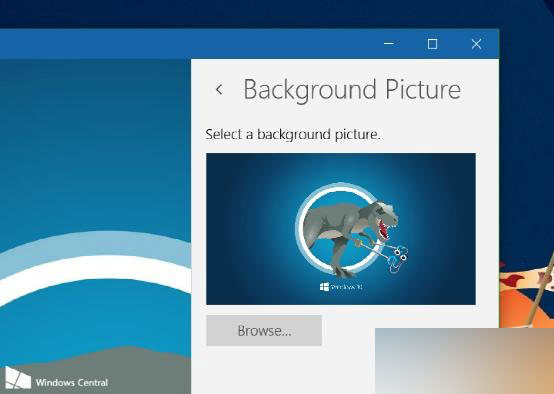The height and width of the screenshot is (394, 554).
Task: Click the gradient panel at bottom right
Action: click(464, 361)
